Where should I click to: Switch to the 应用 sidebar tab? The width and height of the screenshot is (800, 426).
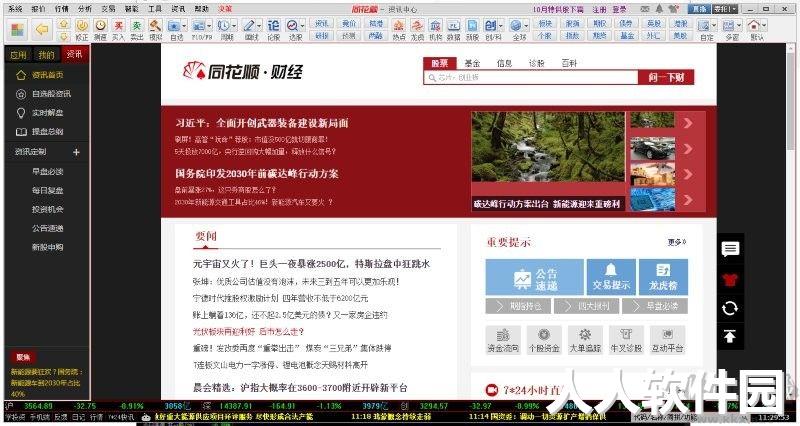pyautogui.click(x=18, y=55)
